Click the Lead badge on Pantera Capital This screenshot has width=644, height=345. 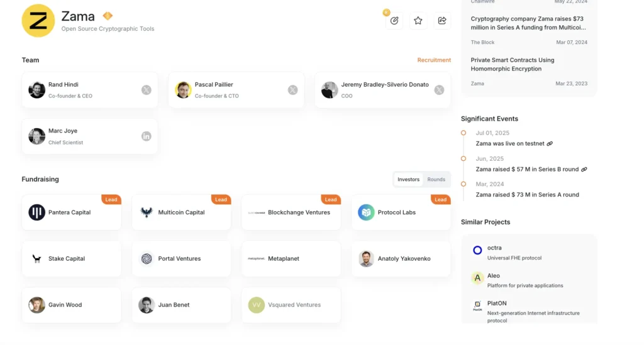coord(111,200)
